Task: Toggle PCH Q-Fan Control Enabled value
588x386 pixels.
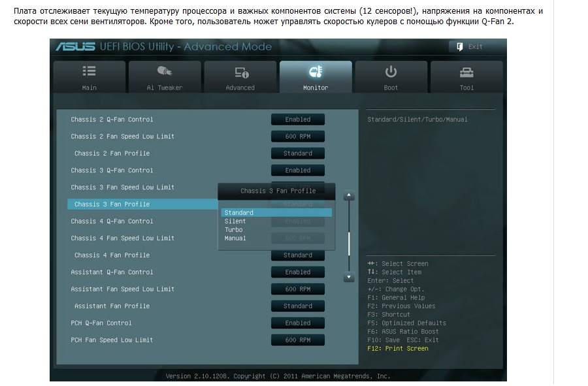Action: click(x=298, y=323)
